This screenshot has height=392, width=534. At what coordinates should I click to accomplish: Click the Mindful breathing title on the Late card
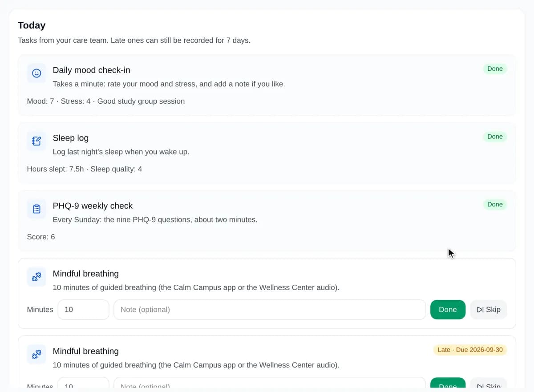click(85, 351)
